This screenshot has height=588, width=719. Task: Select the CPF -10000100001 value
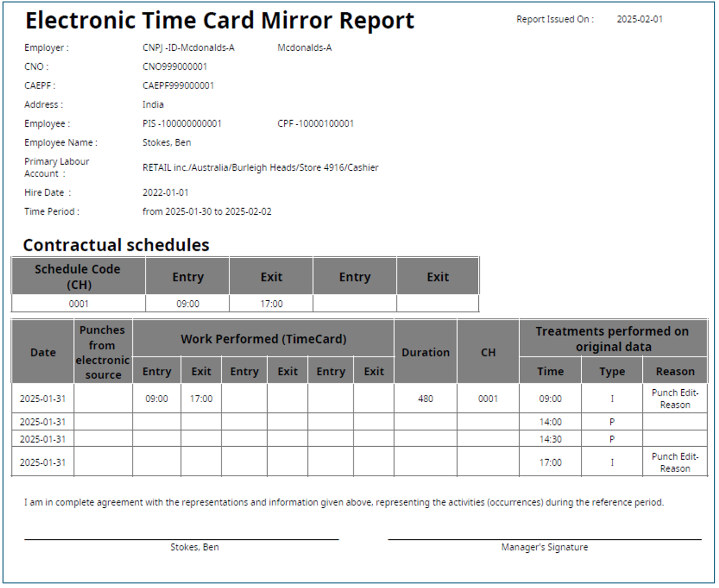(x=315, y=124)
